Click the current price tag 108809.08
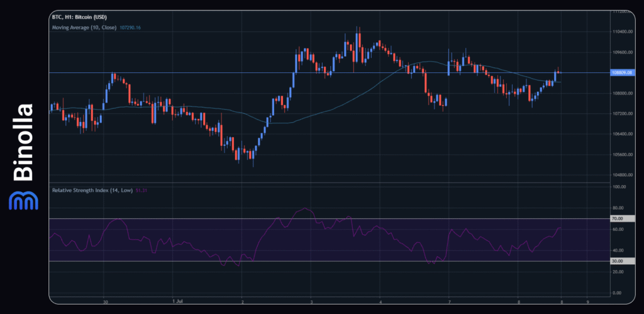Viewport: 644px width, 314px height. point(620,73)
